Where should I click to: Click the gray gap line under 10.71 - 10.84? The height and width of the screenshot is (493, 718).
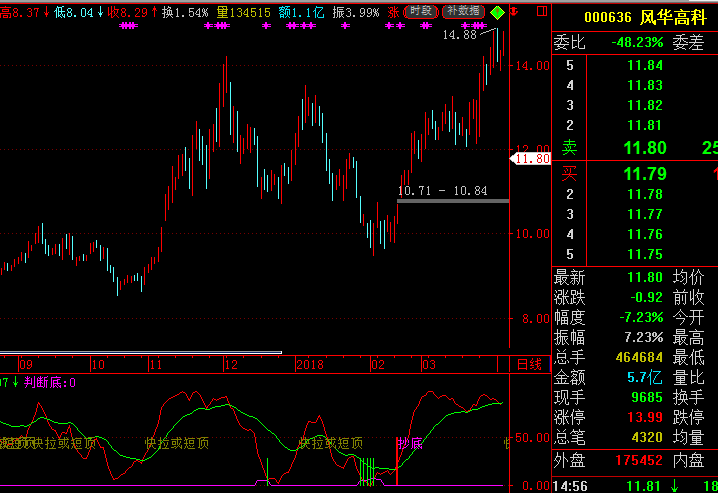point(453,201)
